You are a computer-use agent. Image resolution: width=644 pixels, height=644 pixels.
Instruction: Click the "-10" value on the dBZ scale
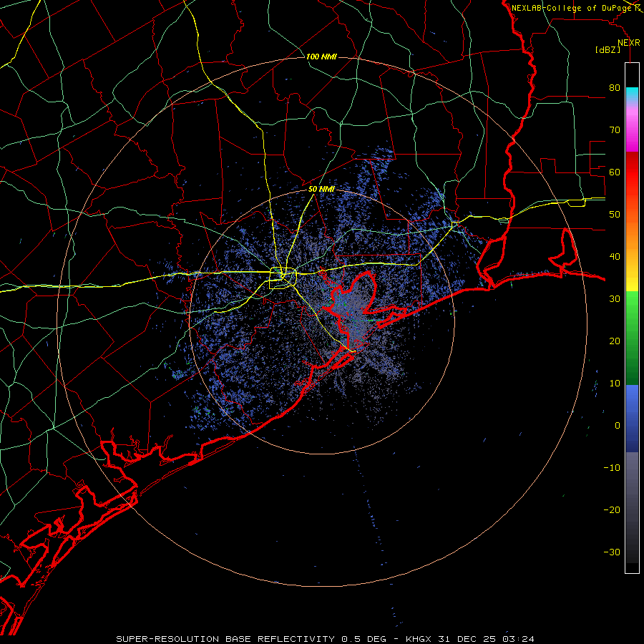pos(612,468)
